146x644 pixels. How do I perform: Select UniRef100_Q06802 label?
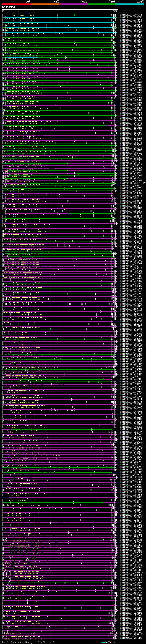tap(131, 170)
